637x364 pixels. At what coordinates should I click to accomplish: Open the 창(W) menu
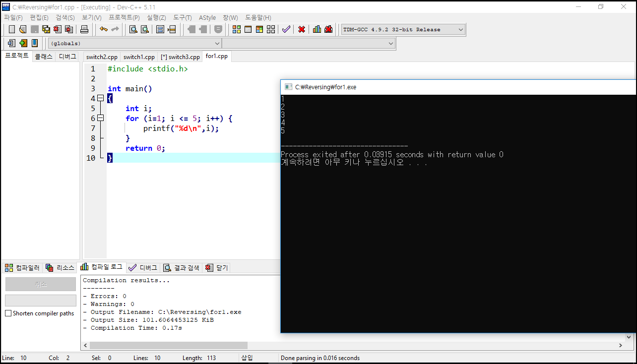[x=230, y=17]
